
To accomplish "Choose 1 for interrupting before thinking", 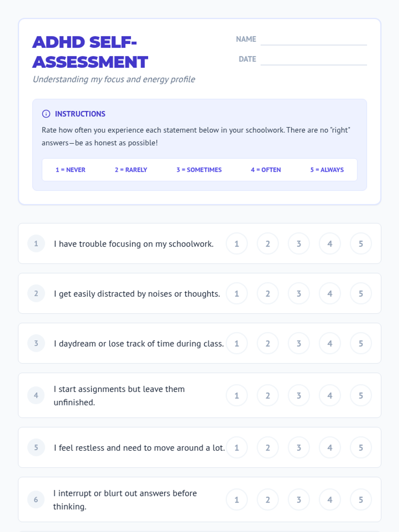I will click(237, 499).
